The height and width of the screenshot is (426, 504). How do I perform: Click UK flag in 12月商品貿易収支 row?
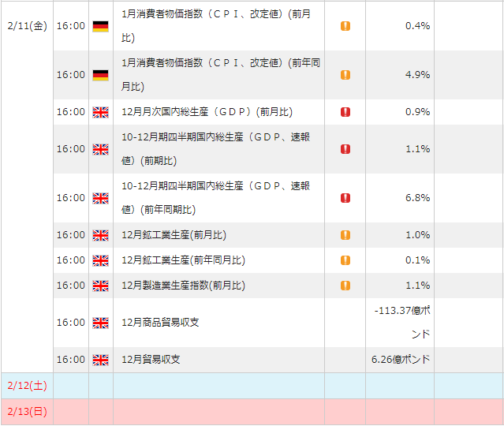coord(101,323)
